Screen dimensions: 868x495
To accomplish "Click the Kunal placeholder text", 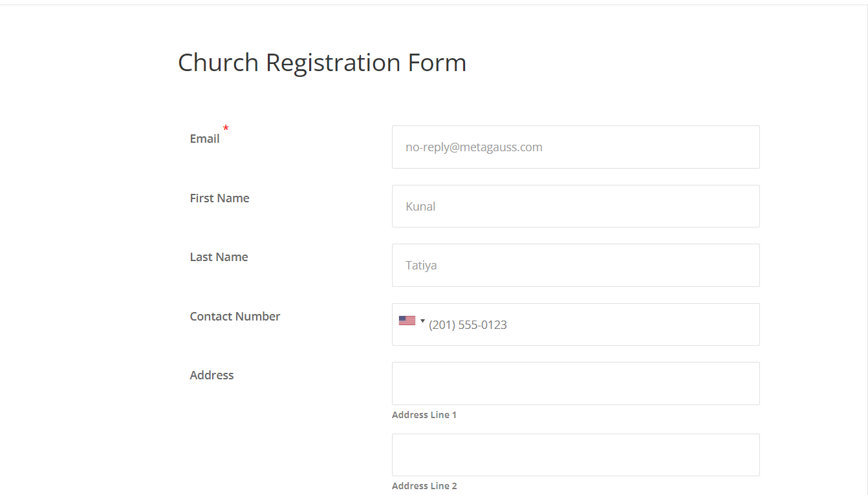I will pos(420,207).
